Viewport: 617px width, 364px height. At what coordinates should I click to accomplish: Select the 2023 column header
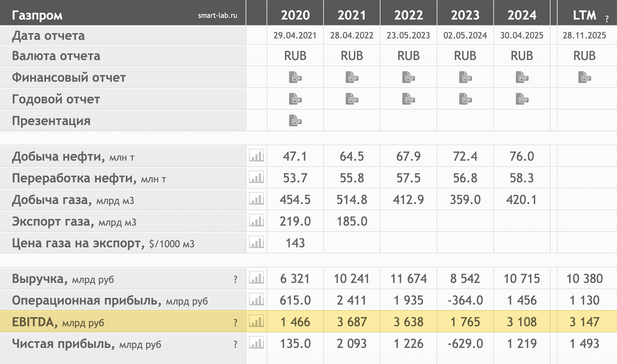pyautogui.click(x=465, y=15)
